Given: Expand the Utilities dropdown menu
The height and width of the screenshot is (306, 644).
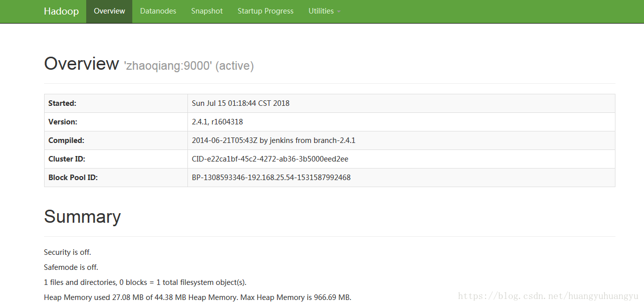Looking at the screenshot, I should pos(324,11).
